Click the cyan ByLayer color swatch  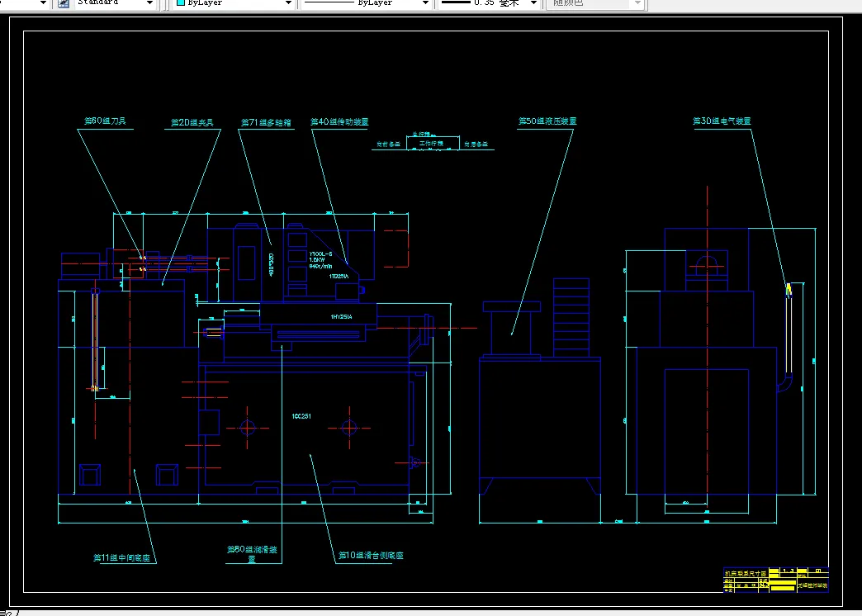coord(180,2)
